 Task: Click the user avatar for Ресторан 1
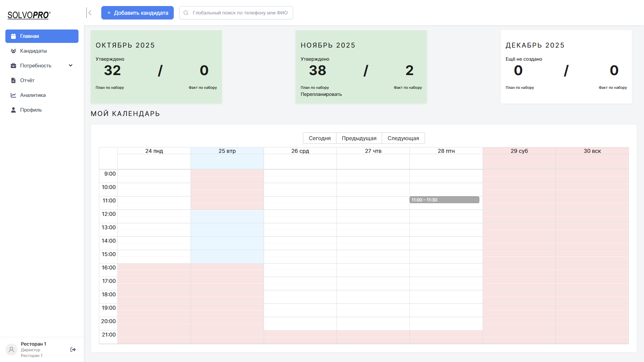(x=11, y=350)
